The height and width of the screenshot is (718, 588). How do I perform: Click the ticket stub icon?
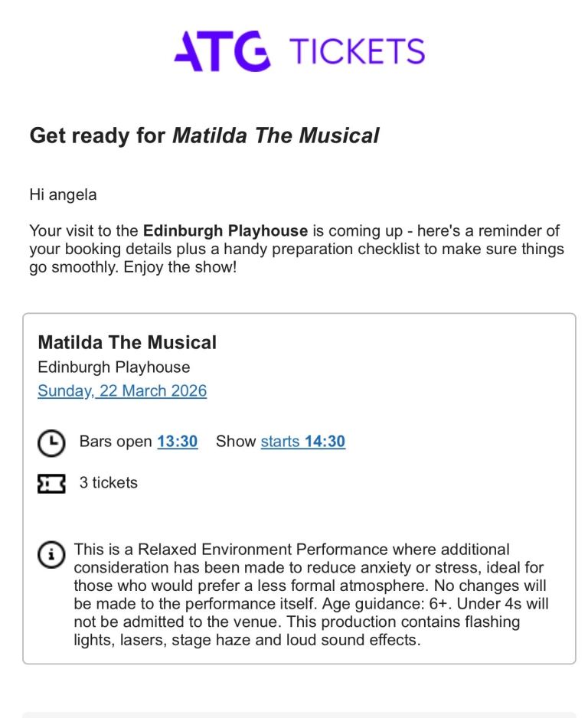click(x=51, y=484)
